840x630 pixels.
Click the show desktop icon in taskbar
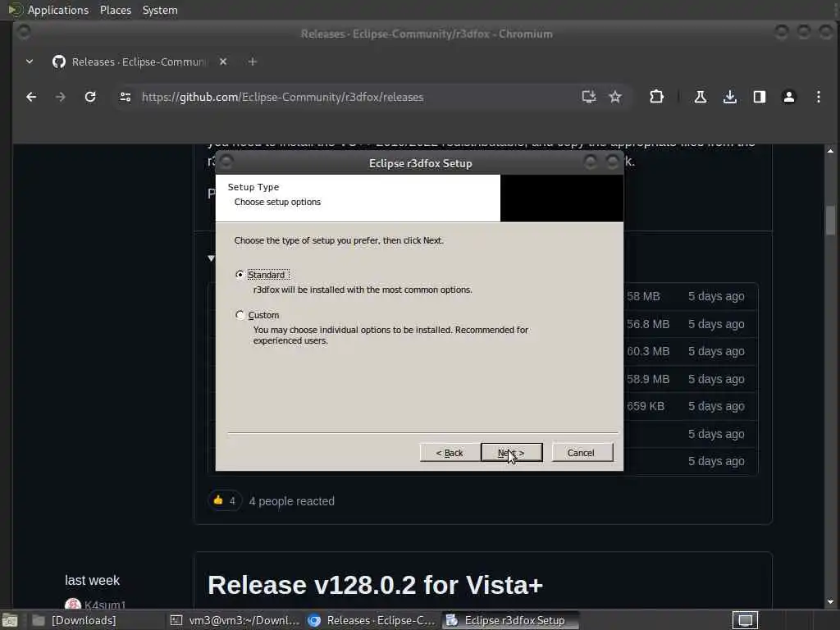click(x=10, y=620)
